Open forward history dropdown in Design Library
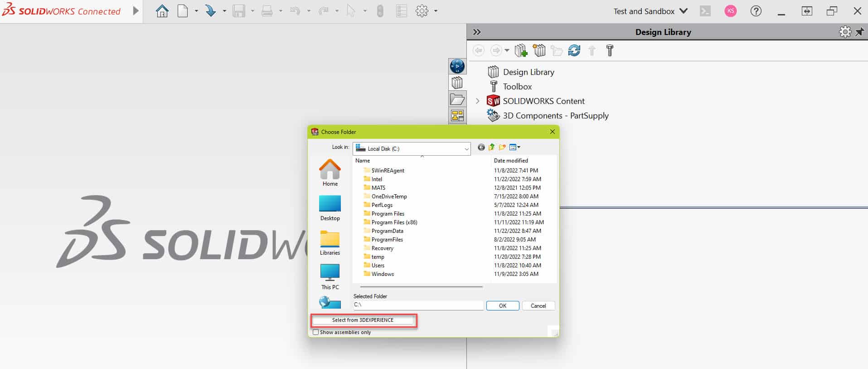The width and height of the screenshot is (868, 369). click(507, 50)
